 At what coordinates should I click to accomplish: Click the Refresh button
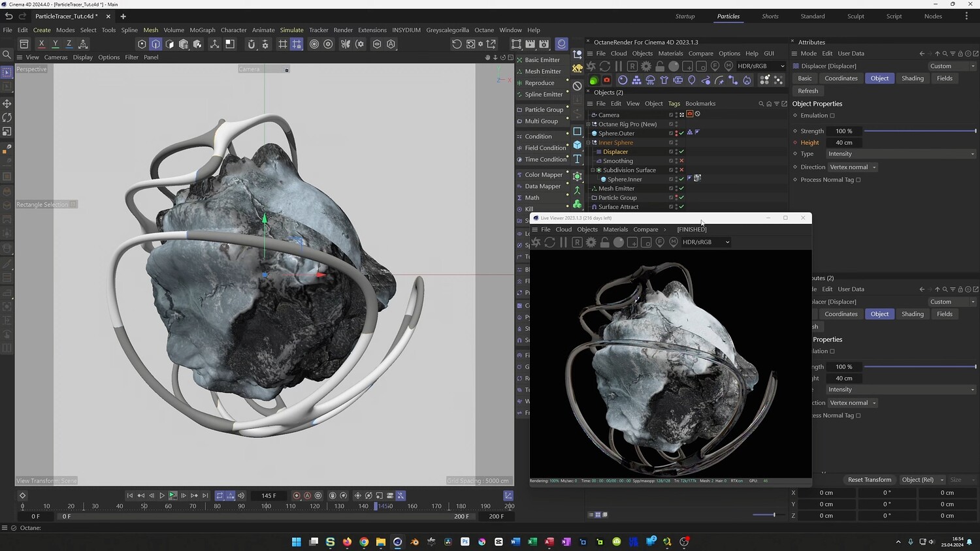tap(808, 91)
